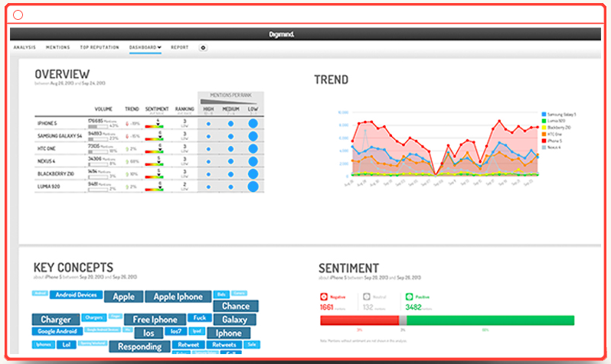611x364 pixels.
Task: Switch to the Mentions tab
Action: pos(58,47)
